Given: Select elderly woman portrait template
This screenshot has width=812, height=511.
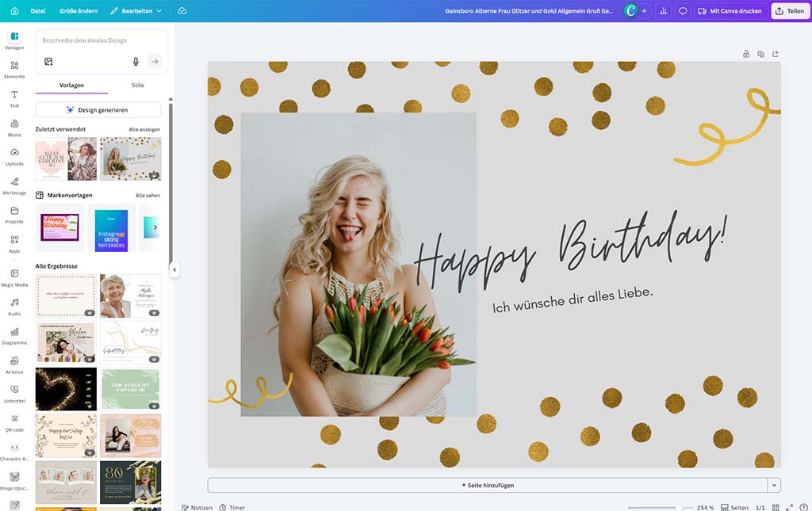Looking at the screenshot, I should point(130,296).
